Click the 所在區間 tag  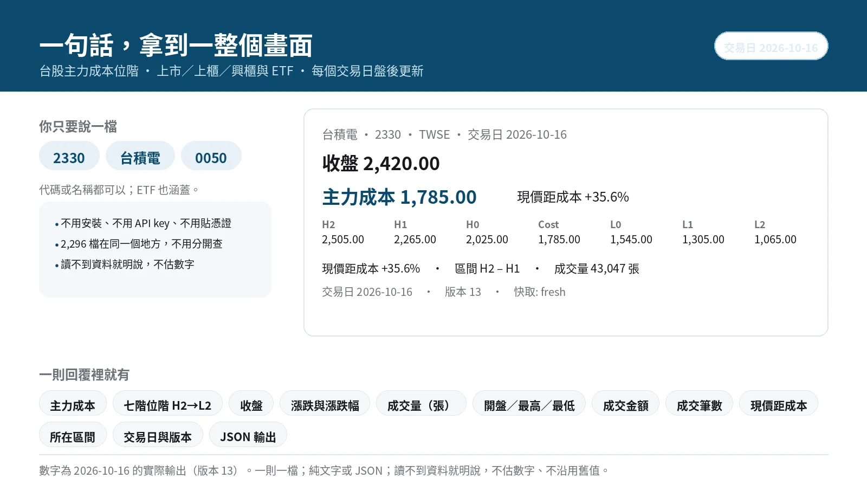(x=73, y=435)
